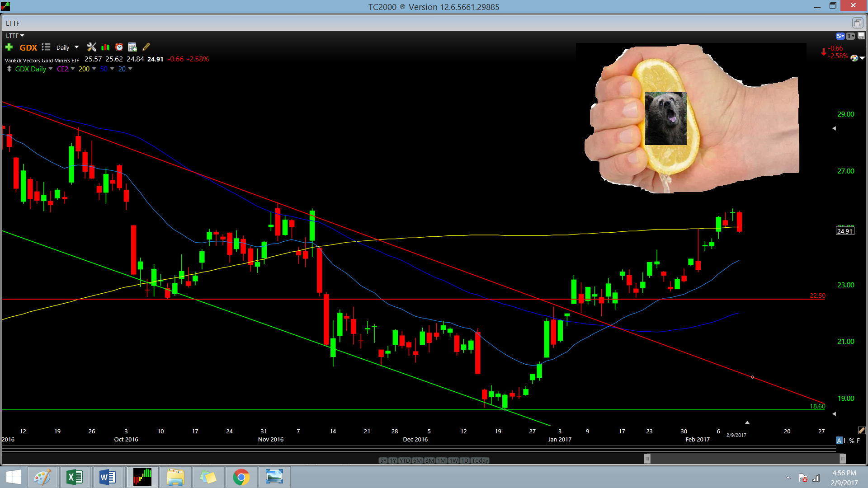Open Chrome from the taskbar
The width and height of the screenshot is (868, 488).
[241, 477]
